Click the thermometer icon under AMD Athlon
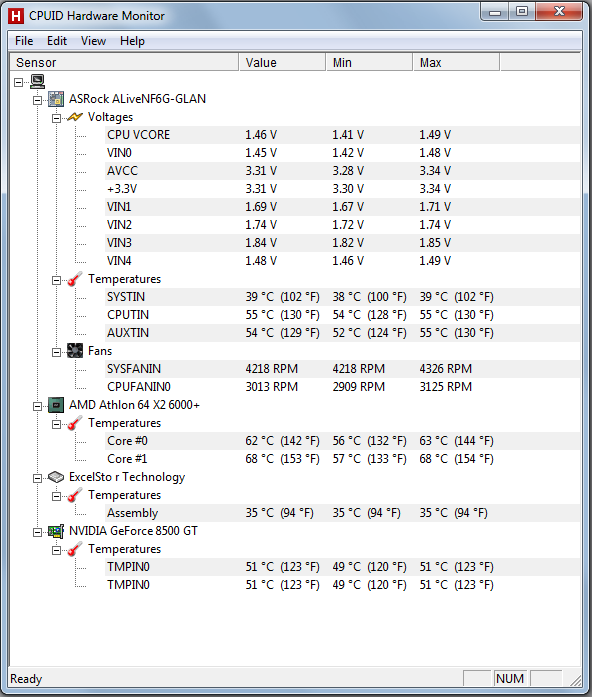This screenshot has height=697, width=593. click(x=75, y=423)
